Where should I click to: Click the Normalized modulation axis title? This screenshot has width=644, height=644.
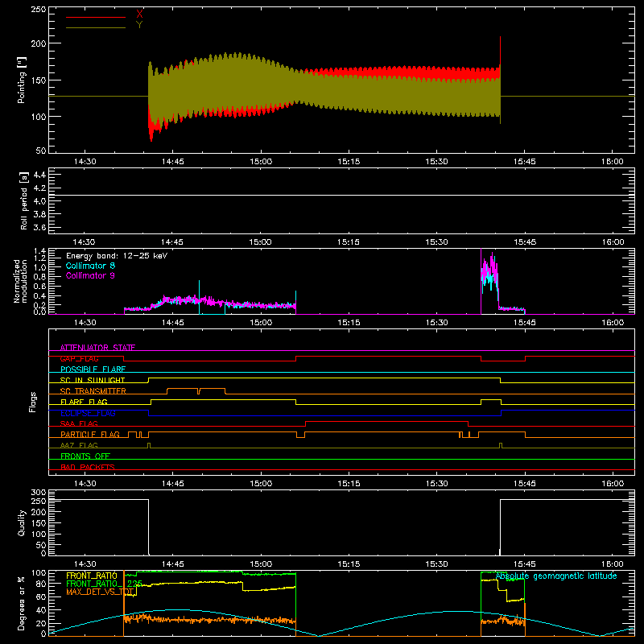tap(19, 281)
